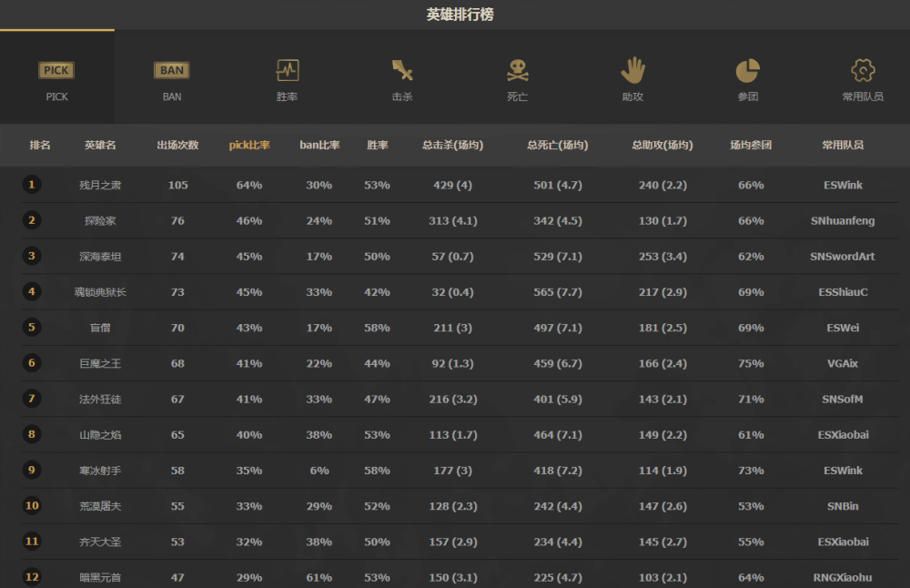The height and width of the screenshot is (588, 910).
Task: Select the BAN ranking icon
Action: [x=172, y=70]
